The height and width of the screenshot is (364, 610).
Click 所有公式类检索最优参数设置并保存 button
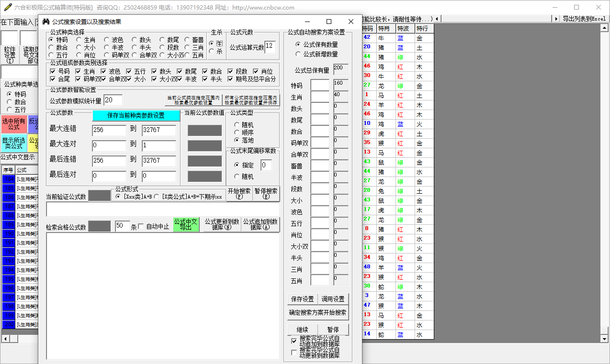click(x=251, y=100)
